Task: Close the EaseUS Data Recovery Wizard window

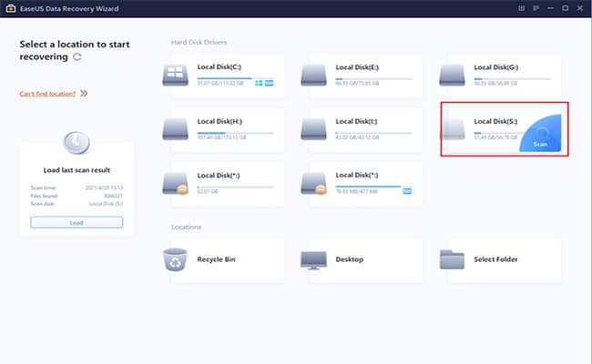Action: tap(580, 8)
